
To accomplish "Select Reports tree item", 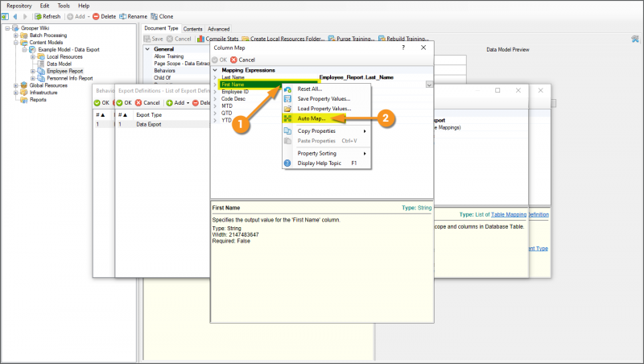I will (x=38, y=99).
